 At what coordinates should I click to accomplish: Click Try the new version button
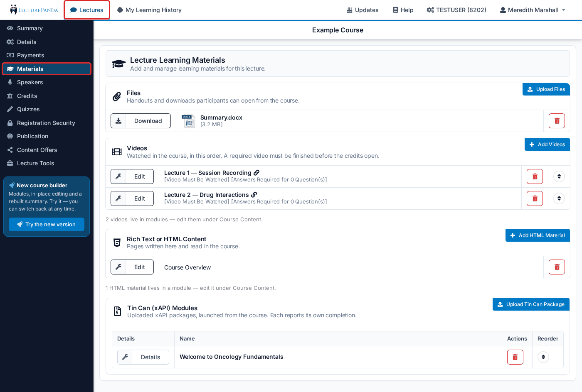click(47, 225)
